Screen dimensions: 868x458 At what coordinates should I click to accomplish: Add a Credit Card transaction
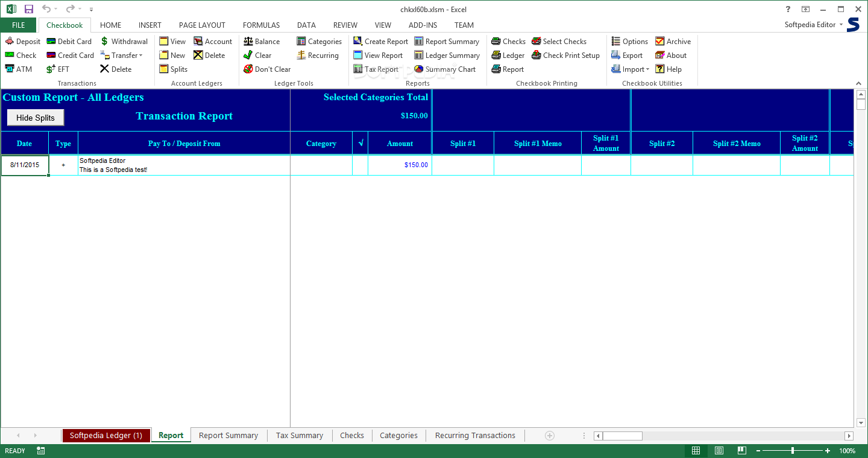pyautogui.click(x=70, y=56)
